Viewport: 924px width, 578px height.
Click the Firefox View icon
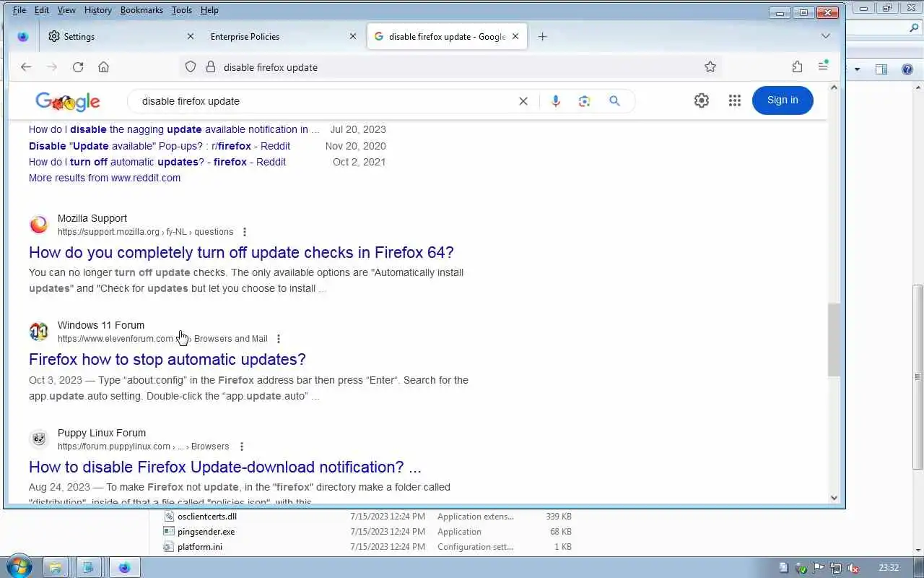coord(23,37)
